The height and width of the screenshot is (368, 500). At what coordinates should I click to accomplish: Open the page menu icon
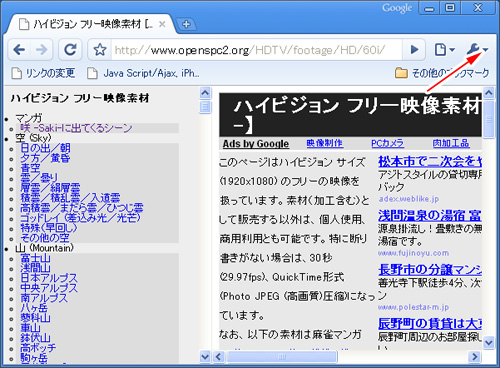[x=445, y=50]
